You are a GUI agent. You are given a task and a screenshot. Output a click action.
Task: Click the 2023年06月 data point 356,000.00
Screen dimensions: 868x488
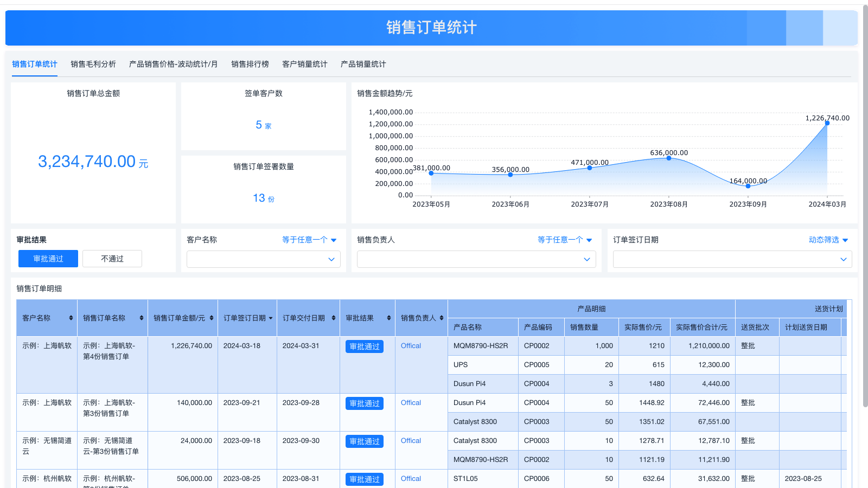(510, 175)
